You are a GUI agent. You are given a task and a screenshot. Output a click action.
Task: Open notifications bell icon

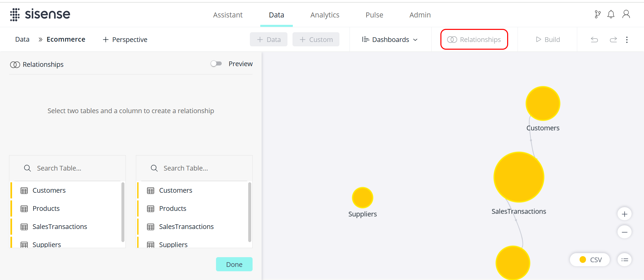point(611,14)
